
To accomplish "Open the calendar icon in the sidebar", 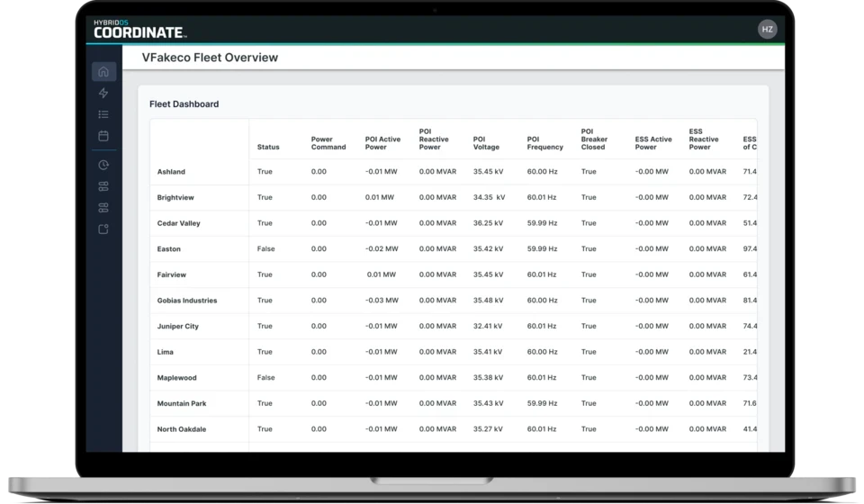I will pos(103,136).
